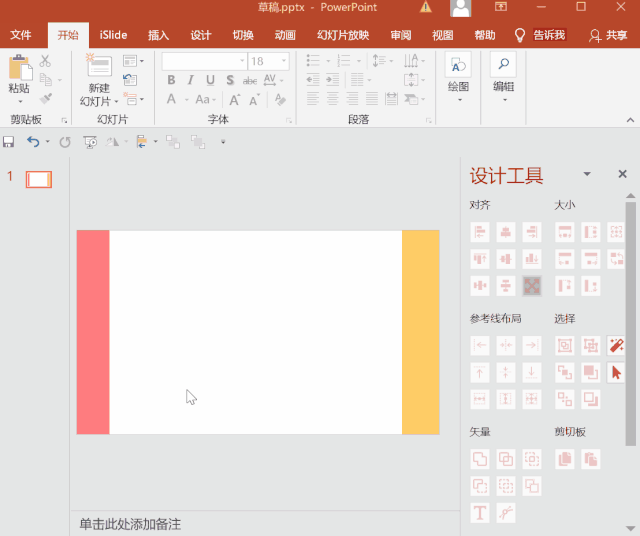This screenshot has height=536, width=640.
Task: Select the magic wand icon under 选择
Action: pos(616,345)
